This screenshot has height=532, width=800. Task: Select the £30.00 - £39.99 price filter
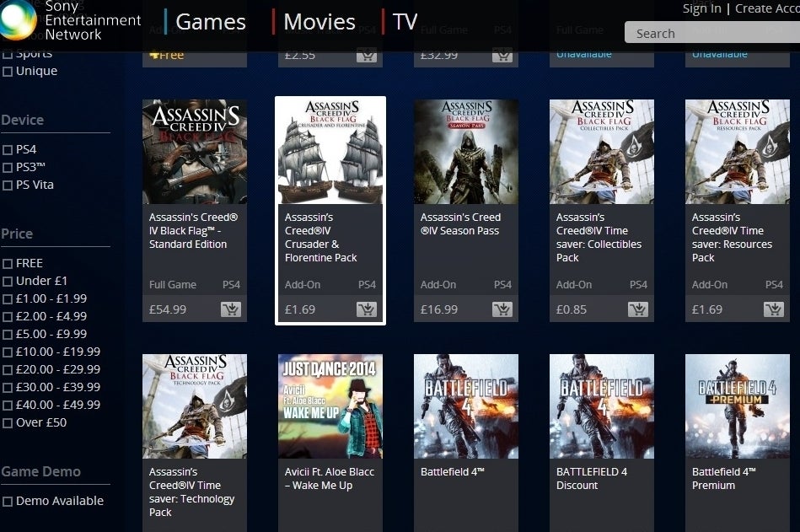pyautogui.click(x=8, y=388)
